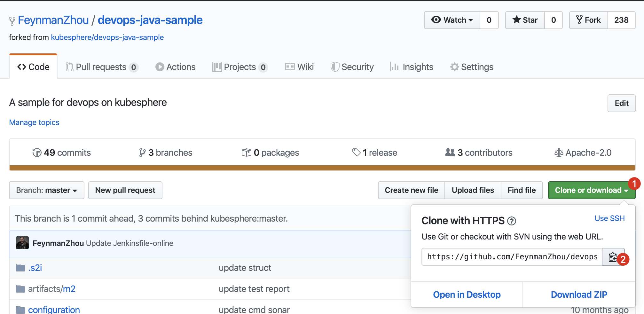Click the artifacts/m2 folder icon
644x314 pixels.
tap(20, 289)
